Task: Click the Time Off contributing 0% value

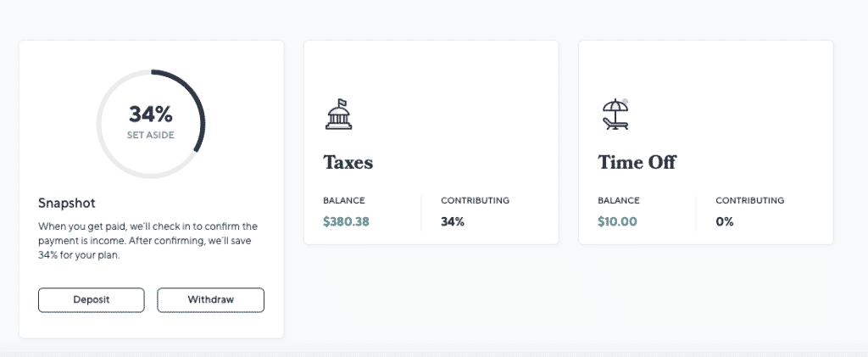Action: pyautogui.click(x=724, y=222)
